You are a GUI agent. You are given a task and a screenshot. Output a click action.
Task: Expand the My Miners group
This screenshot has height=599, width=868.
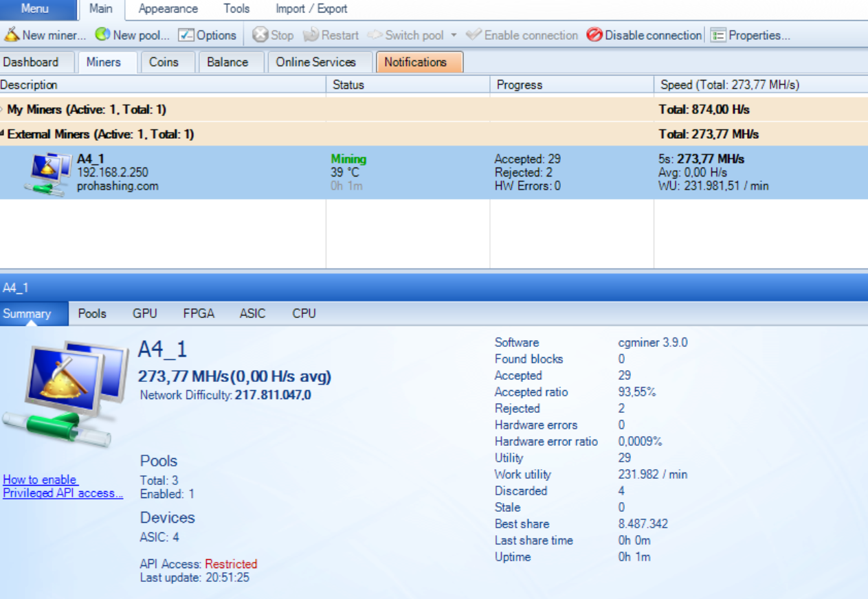[x=3, y=110]
